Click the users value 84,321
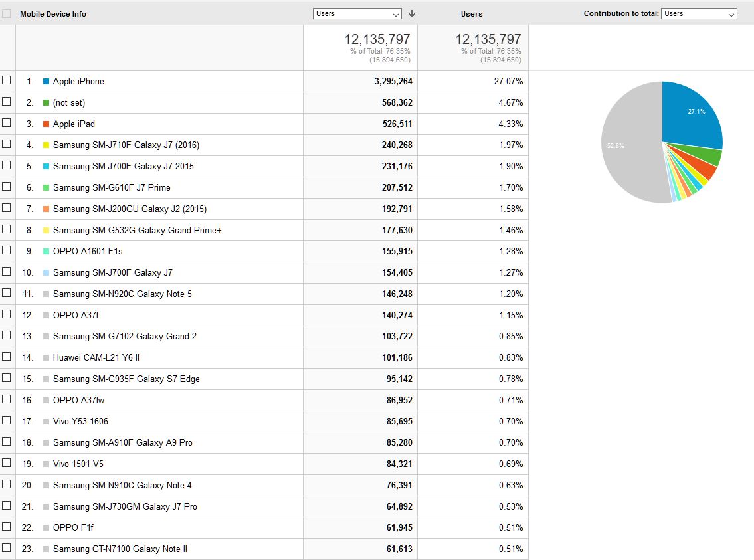Screen dimensions: 754x560 pyautogui.click(x=399, y=464)
